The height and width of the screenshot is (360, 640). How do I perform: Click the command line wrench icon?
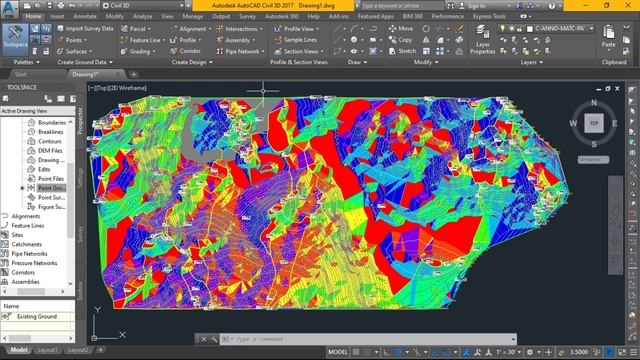click(x=214, y=339)
